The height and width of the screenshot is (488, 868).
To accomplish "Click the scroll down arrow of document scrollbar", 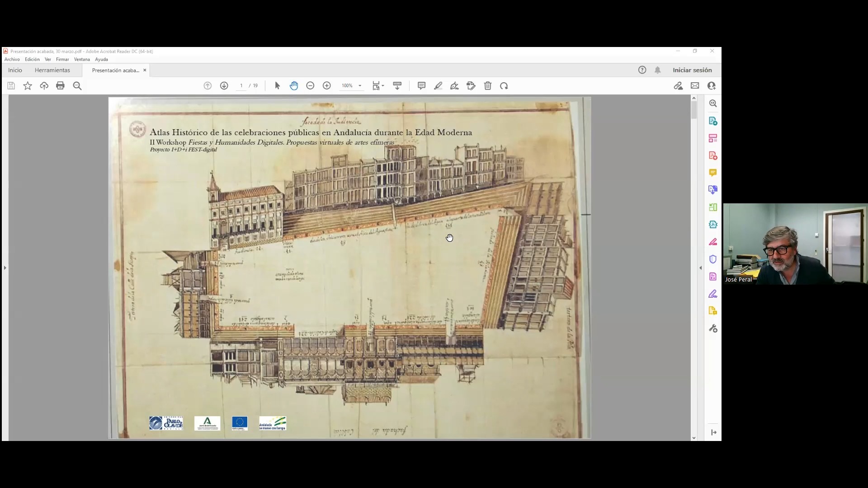I will click(694, 438).
